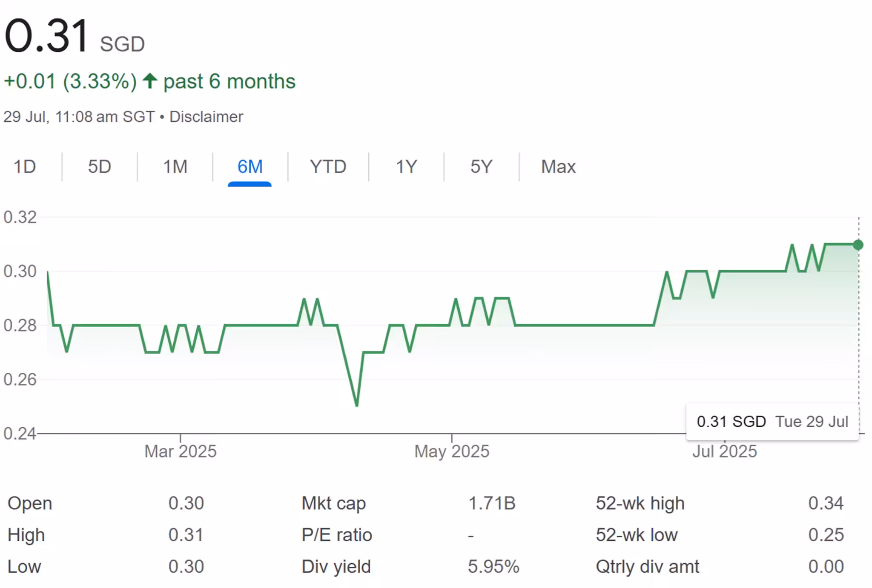Viewport: 872px width, 588px height.
Task: Click the 0.31 SGD Tue 29 Jul tooltip
Action: [772, 421]
